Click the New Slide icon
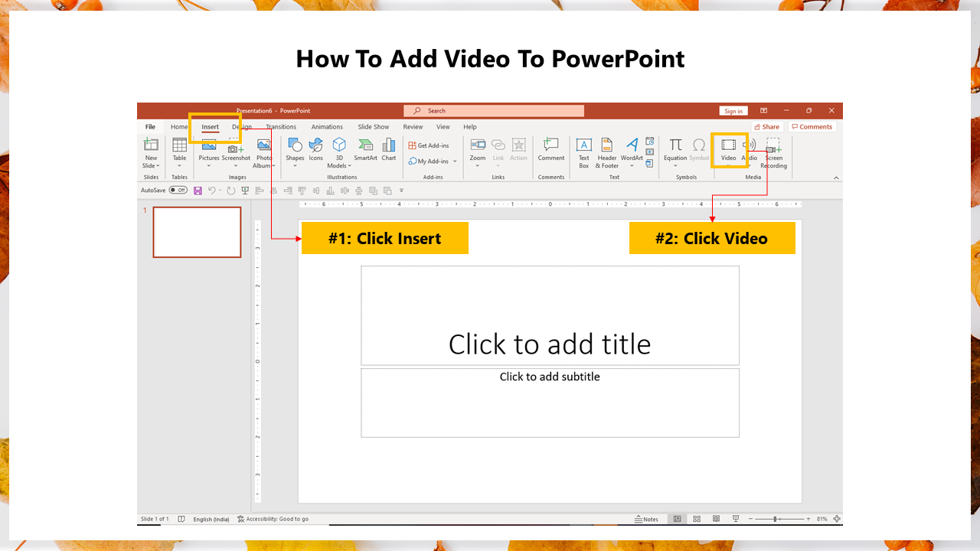Screen dimensions: 980x551 click(151, 144)
